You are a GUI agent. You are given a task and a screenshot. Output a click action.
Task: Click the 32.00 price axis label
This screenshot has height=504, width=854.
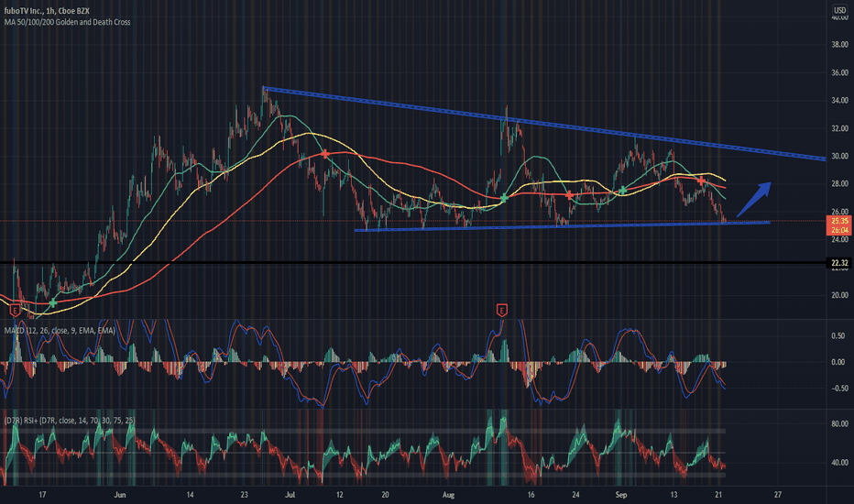[x=839, y=128]
